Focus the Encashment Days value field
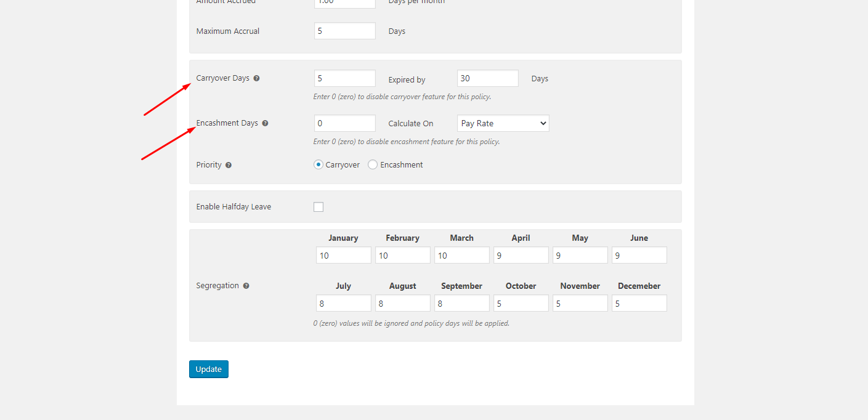The height and width of the screenshot is (420, 868). [x=344, y=123]
